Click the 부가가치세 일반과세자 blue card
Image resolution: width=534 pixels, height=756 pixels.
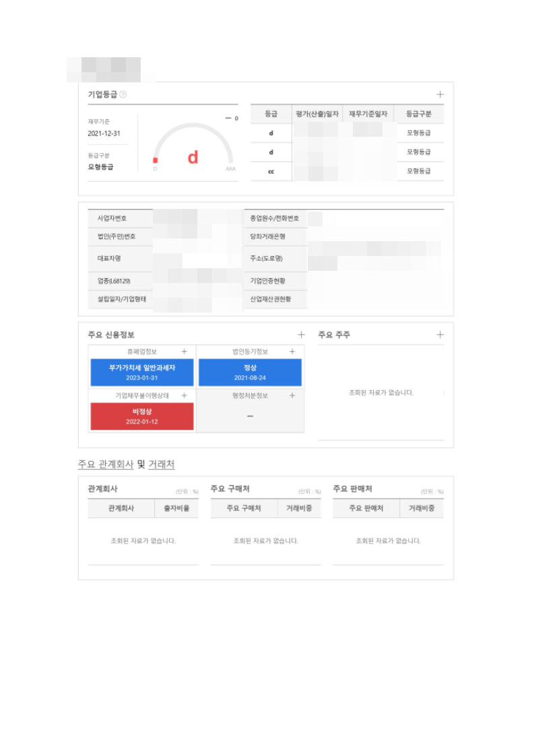click(x=142, y=372)
